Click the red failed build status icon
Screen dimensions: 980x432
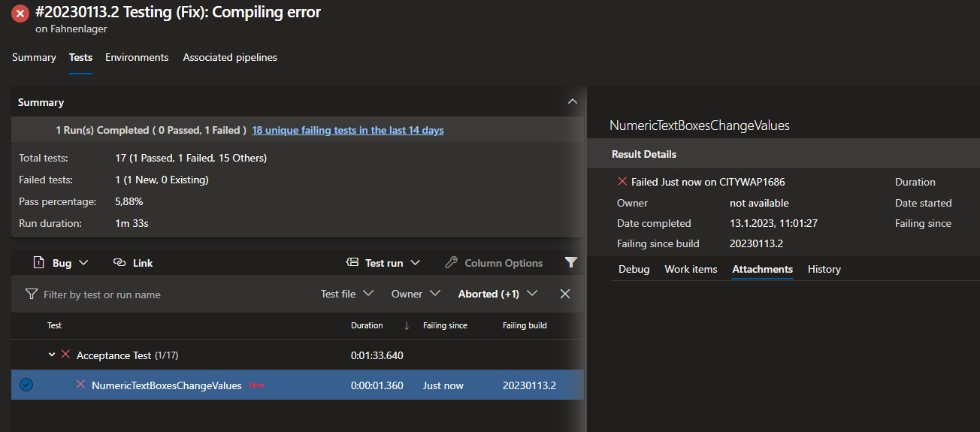point(20,14)
